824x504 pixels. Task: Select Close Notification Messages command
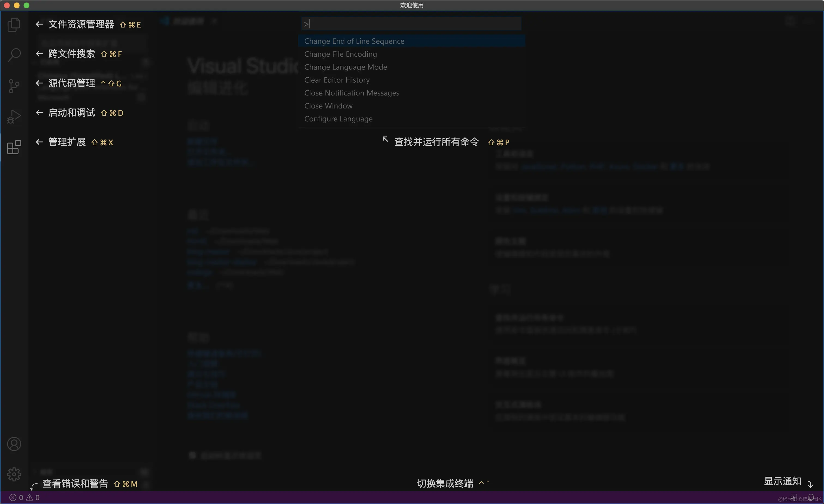pyautogui.click(x=352, y=93)
